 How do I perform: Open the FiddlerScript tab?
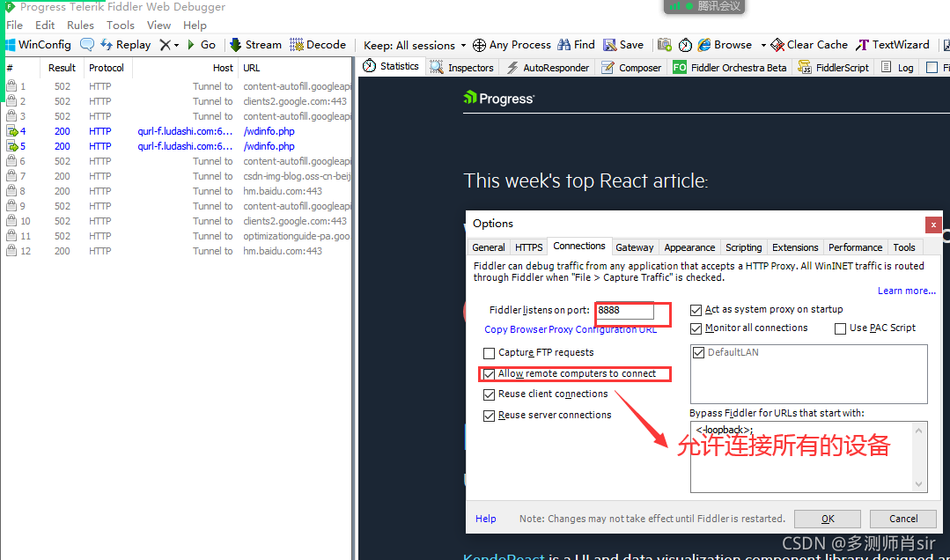pos(834,68)
